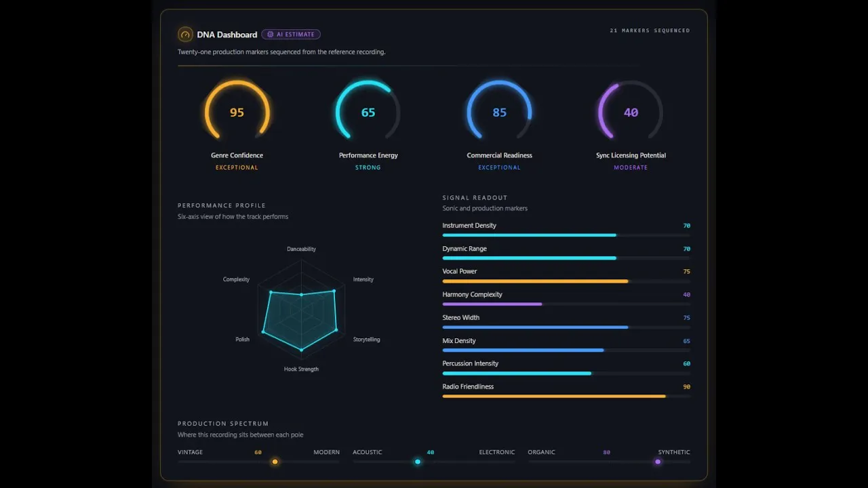Click the Organic to Synthetic slider handle
This screenshot has width=868, height=488.
pyautogui.click(x=658, y=462)
